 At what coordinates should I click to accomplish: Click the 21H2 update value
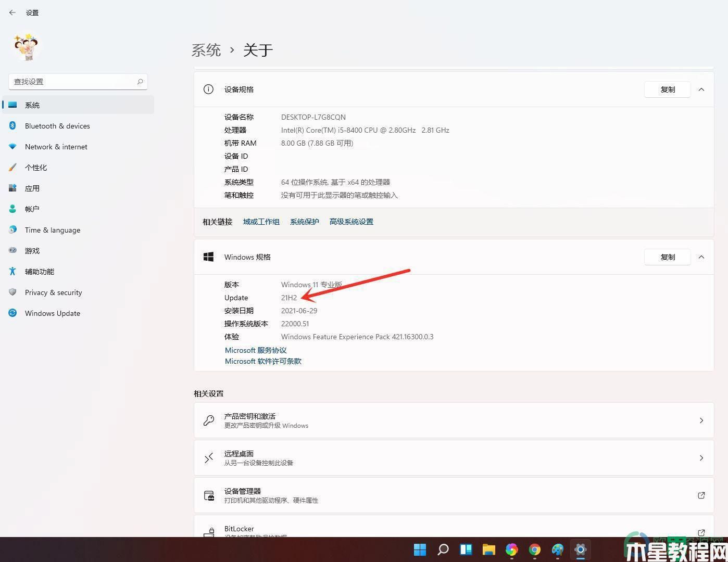coord(289,298)
